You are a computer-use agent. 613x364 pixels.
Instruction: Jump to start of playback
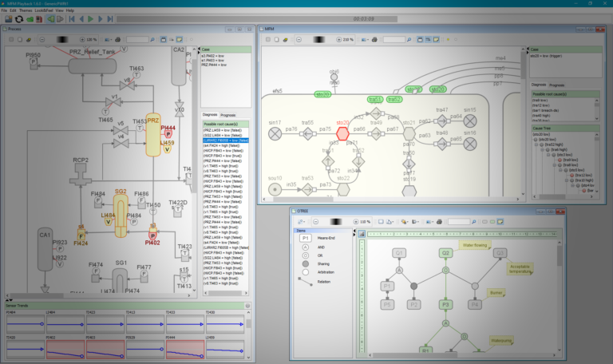coord(72,19)
